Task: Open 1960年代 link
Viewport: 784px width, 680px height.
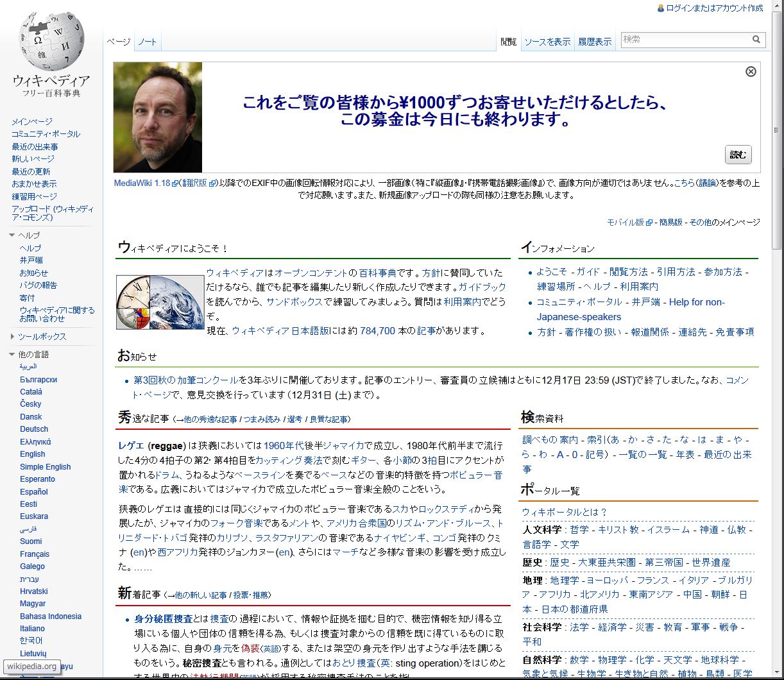Action: pos(284,445)
